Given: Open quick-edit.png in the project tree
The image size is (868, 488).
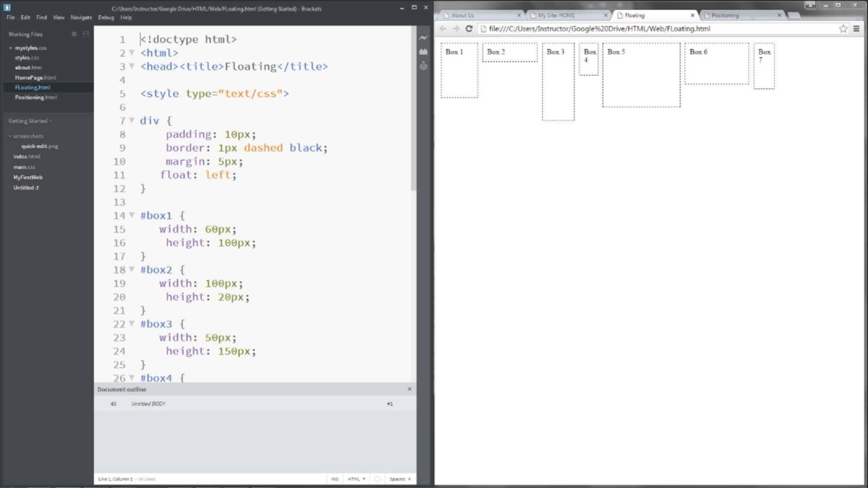Looking at the screenshot, I should click(40, 146).
